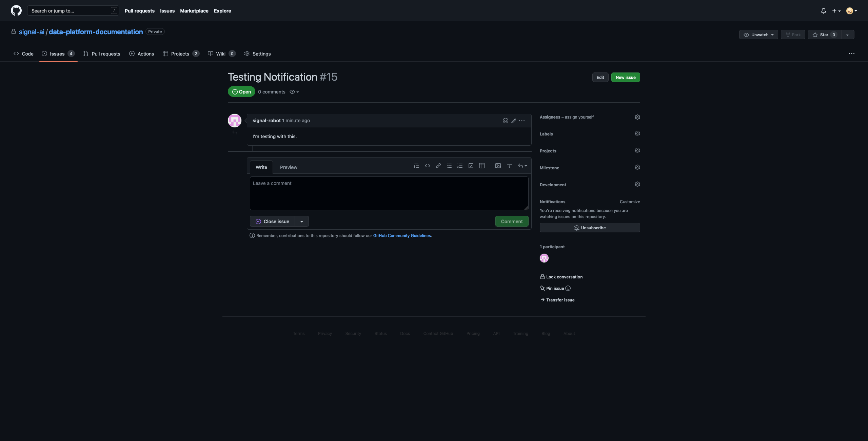Open Assignees gear settings
Image resolution: width=868 pixels, height=441 pixels.
tap(637, 117)
